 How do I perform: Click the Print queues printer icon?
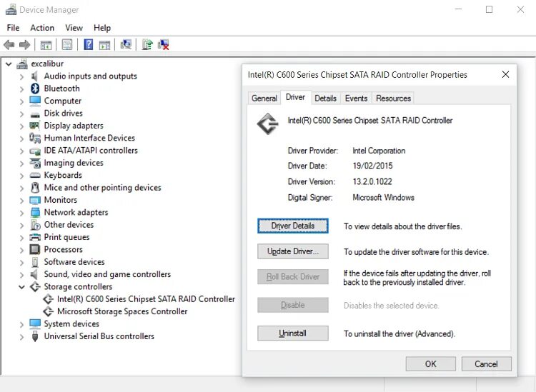tap(35, 237)
